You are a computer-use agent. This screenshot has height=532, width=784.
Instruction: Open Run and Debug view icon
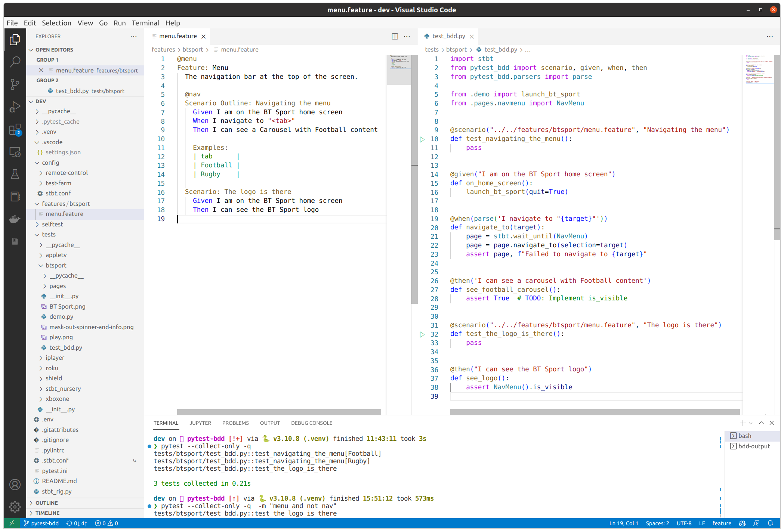(x=15, y=107)
